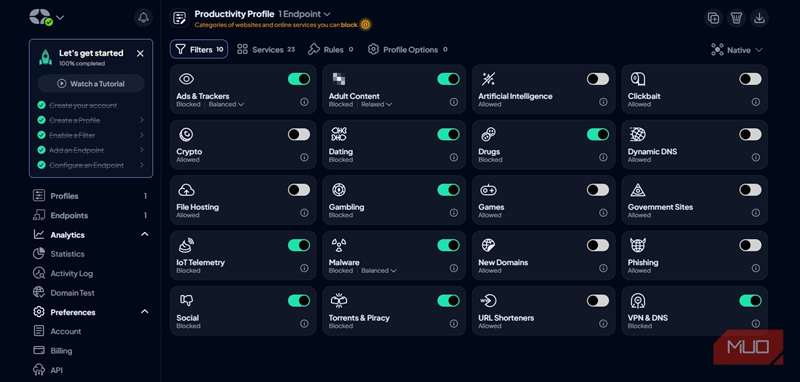Open the Native view dropdown
The height and width of the screenshot is (382, 800).
click(737, 50)
